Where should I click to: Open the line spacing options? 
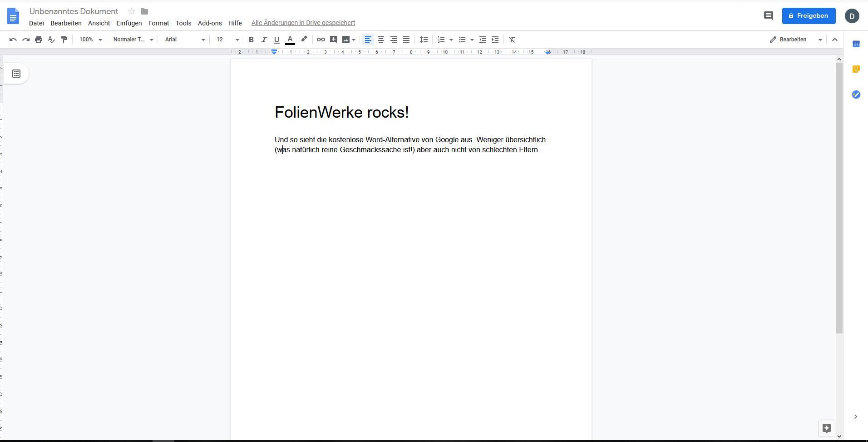424,40
